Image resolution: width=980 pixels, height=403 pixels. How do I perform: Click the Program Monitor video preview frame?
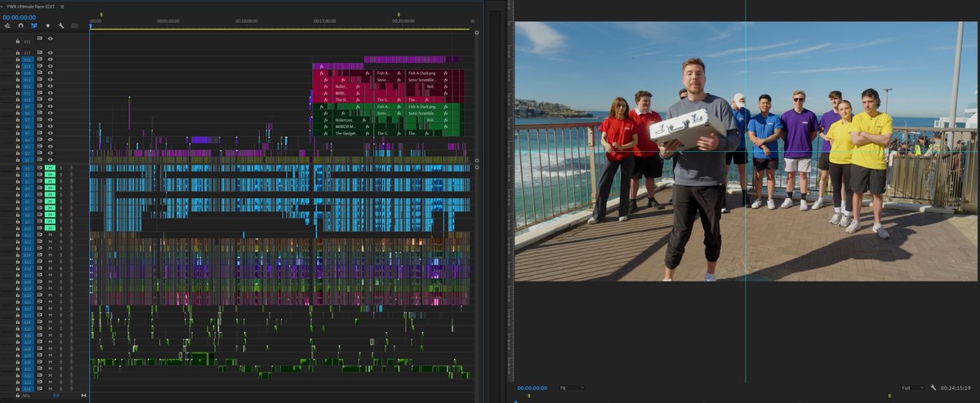click(x=746, y=151)
